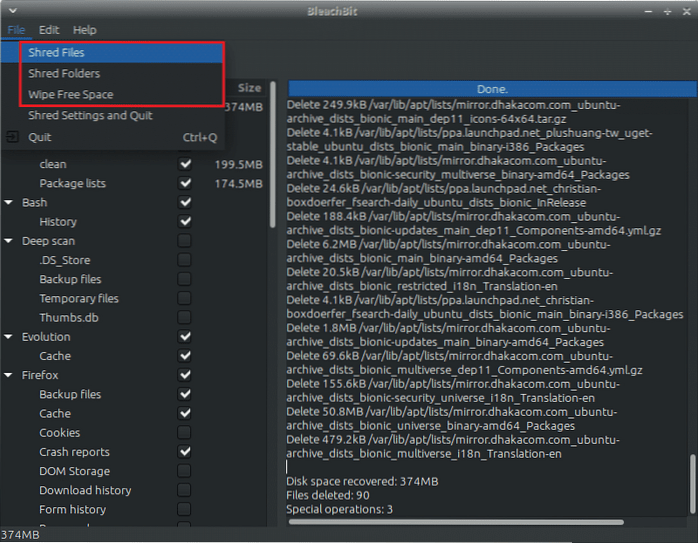Select the Download history row
The height and width of the screenshot is (543, 698).
[x=134, y=490]
